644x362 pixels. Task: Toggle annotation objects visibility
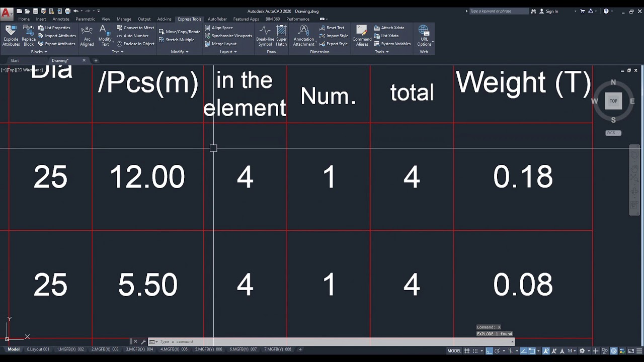pyautogui.click(x=546, y=351)
